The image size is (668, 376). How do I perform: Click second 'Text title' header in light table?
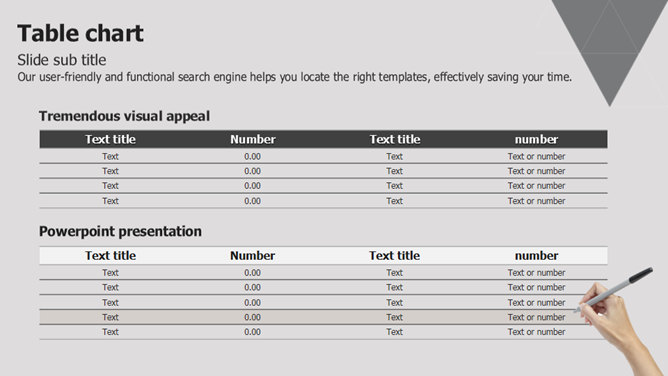(394, 255)
